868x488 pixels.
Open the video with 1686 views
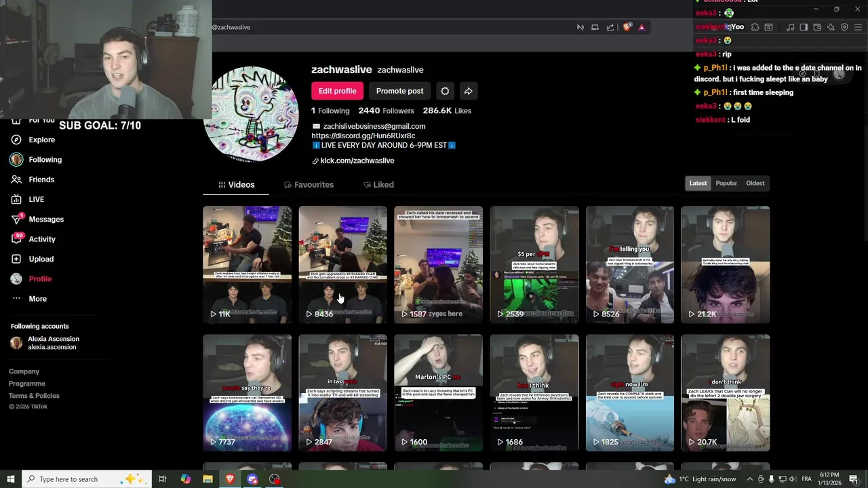(534, 392)
